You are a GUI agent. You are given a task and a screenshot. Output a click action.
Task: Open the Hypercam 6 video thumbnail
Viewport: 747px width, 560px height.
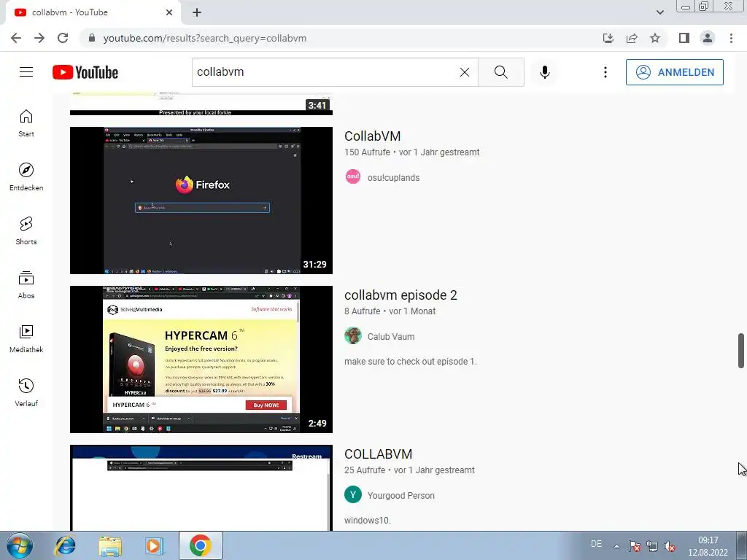point(201,359)
